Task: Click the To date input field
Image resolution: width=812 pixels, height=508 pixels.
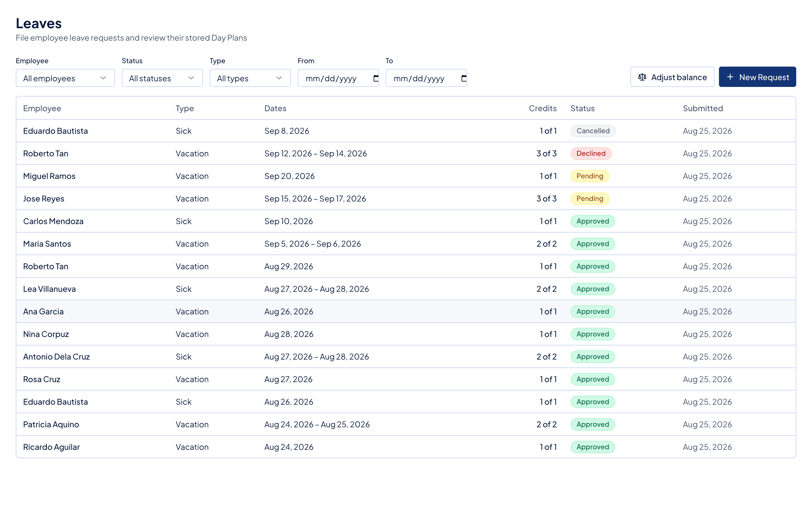Action: pyautogui.click(x=426, y=78)
